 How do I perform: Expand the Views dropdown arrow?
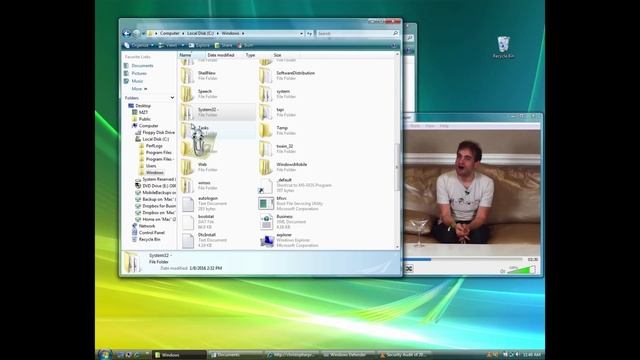pyautogui.click(x=182, y=45)
